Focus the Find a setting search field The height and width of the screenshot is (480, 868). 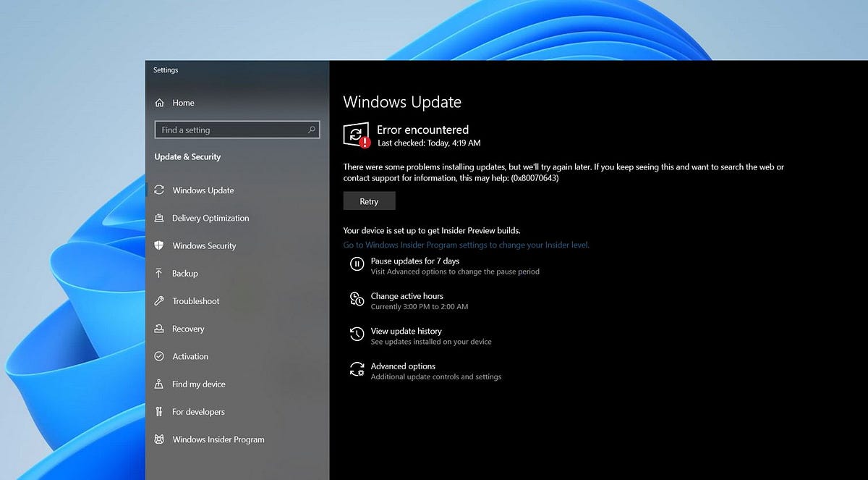click(231, 130)
